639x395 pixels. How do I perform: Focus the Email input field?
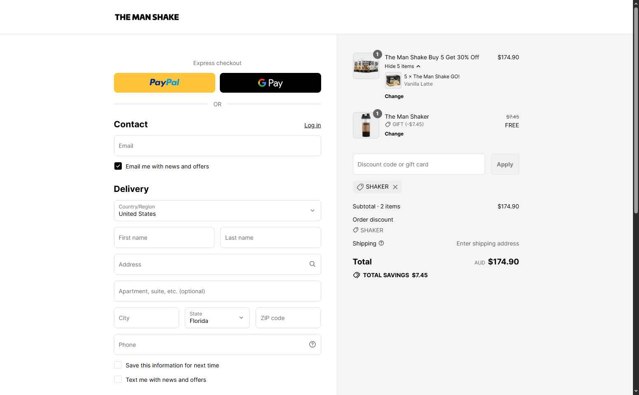click(x=217, y=146)
